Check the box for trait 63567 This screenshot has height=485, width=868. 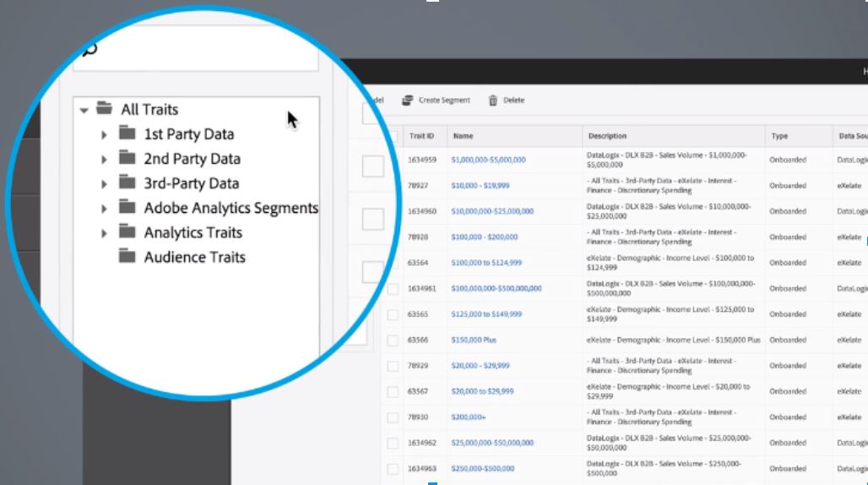[x=393, y=392]
